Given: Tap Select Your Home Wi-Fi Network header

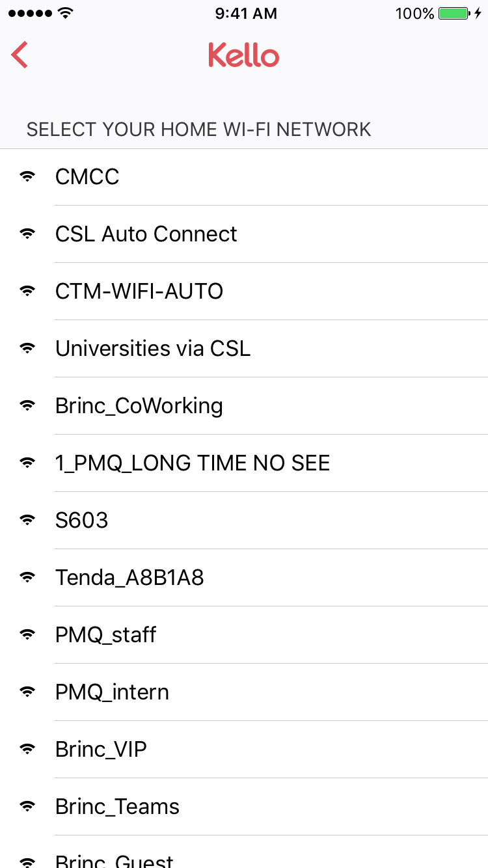Looking at the screenshot, I should coord(198,129).
